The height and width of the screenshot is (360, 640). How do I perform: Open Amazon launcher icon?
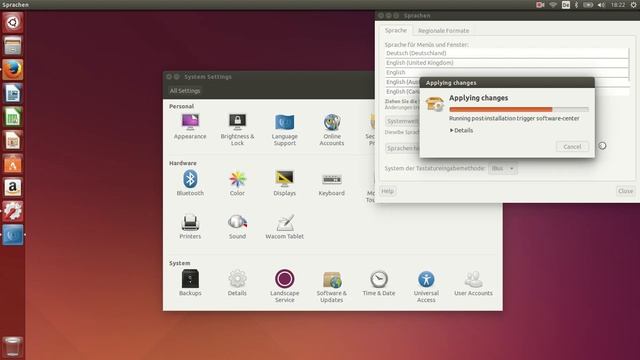(13, 188)
